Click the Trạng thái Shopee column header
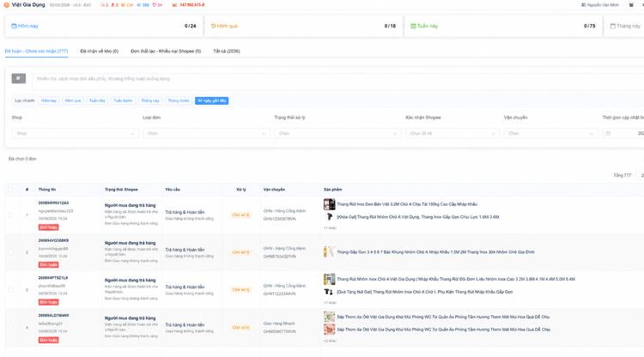 click(121, 190)
